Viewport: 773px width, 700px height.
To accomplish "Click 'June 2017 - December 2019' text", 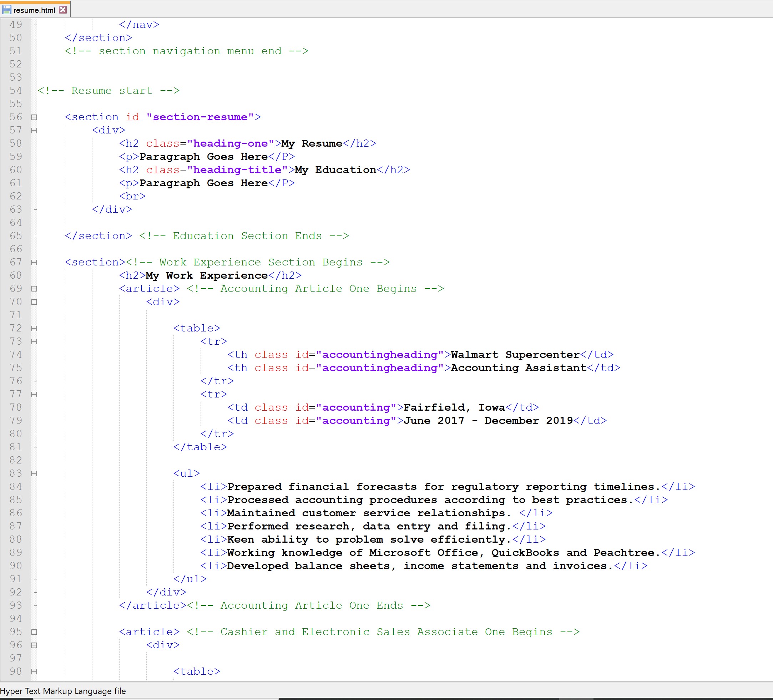I will click(489, 421).
